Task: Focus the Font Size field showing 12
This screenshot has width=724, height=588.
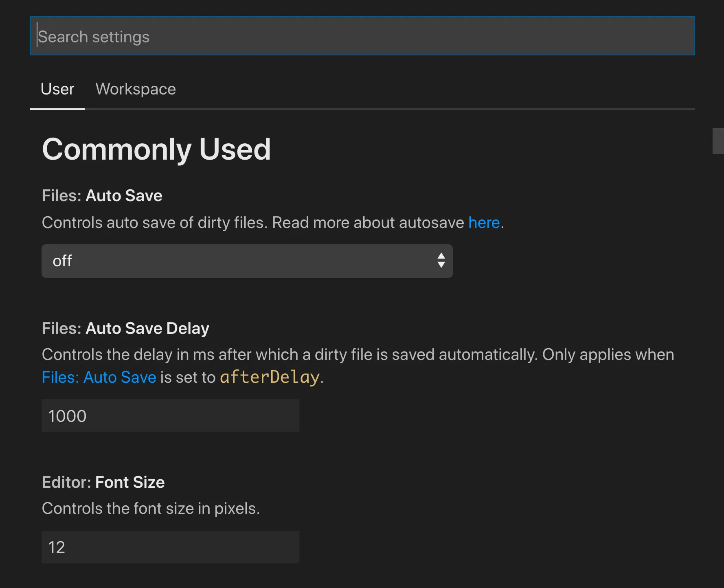Action: pos(170,547)
